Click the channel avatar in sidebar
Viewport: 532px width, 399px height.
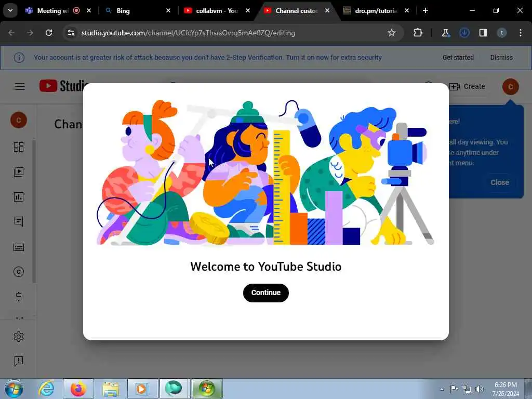(x=19, y=120)
